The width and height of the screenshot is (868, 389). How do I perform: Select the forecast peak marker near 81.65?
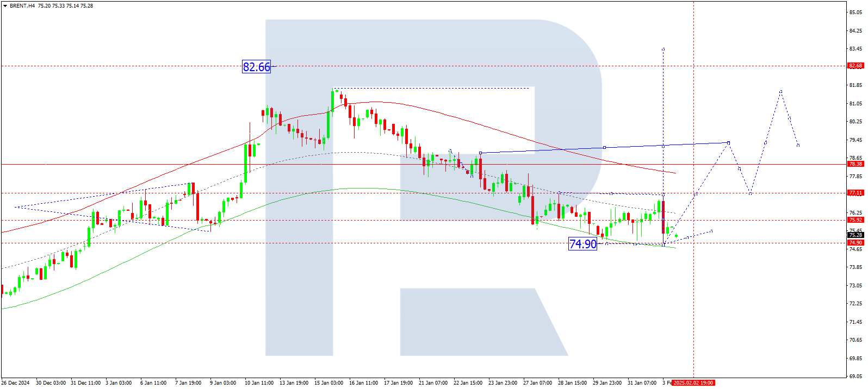point(780,91)
